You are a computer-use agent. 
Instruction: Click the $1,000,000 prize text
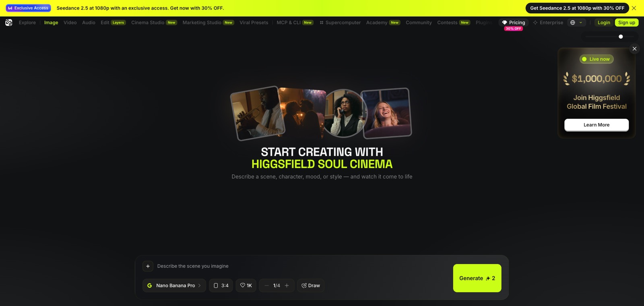(597, 79)
